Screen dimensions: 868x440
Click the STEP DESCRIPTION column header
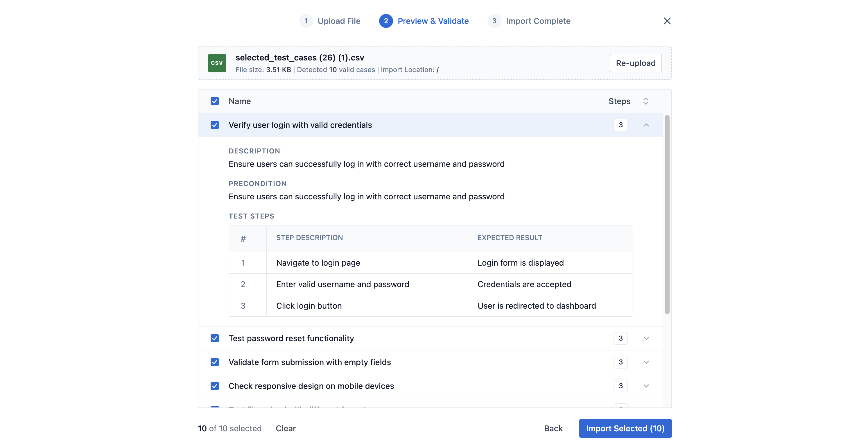pos(309,238)
